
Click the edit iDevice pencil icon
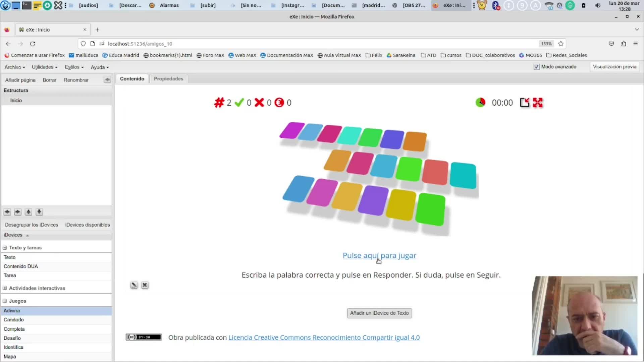pyautogui.click(x=134, y=285)
